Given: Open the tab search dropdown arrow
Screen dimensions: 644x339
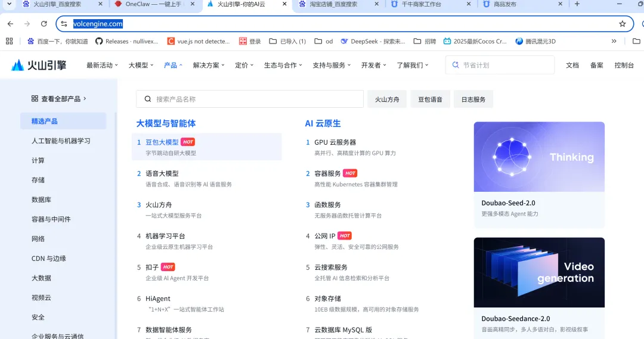Looking at the screenshot, I should [9, 4].
